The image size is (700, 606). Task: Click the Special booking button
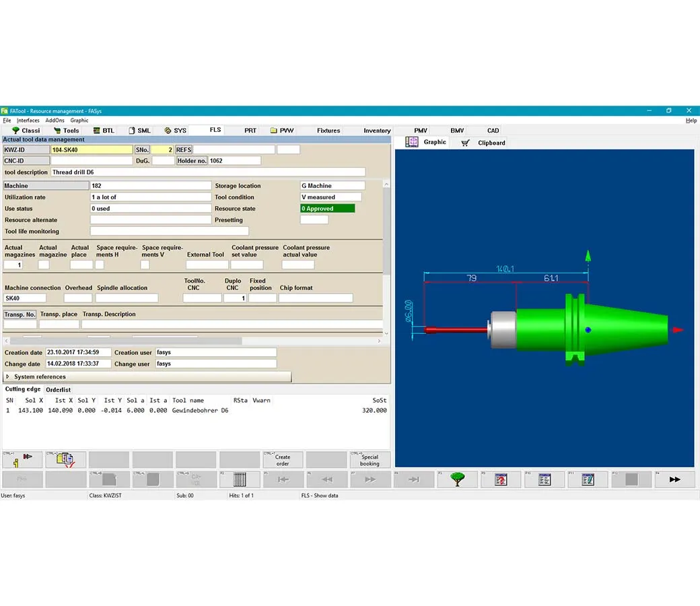[370, 460]
